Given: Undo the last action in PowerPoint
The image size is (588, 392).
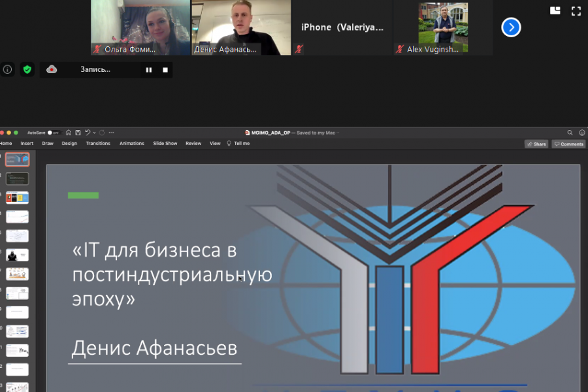Looking at the screenshot, I should (x=88, y=133).
